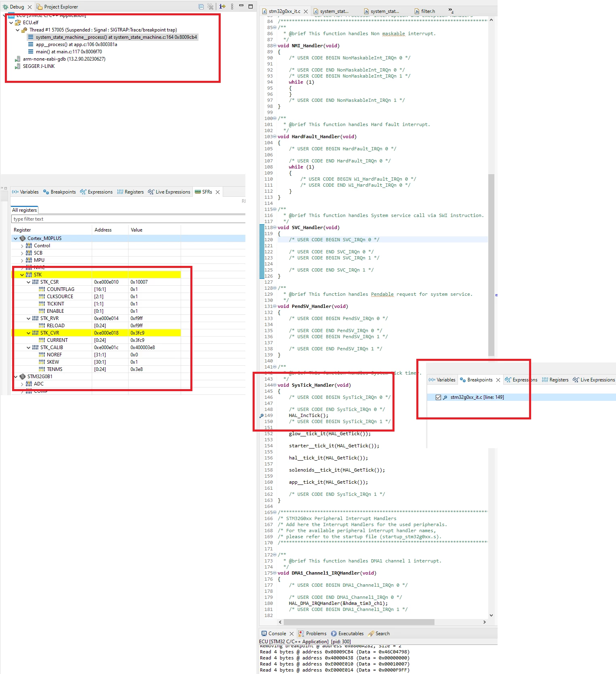616x674 pixels.
Task: Open the Debug view's three-dot menu
Action: (232, 6)
